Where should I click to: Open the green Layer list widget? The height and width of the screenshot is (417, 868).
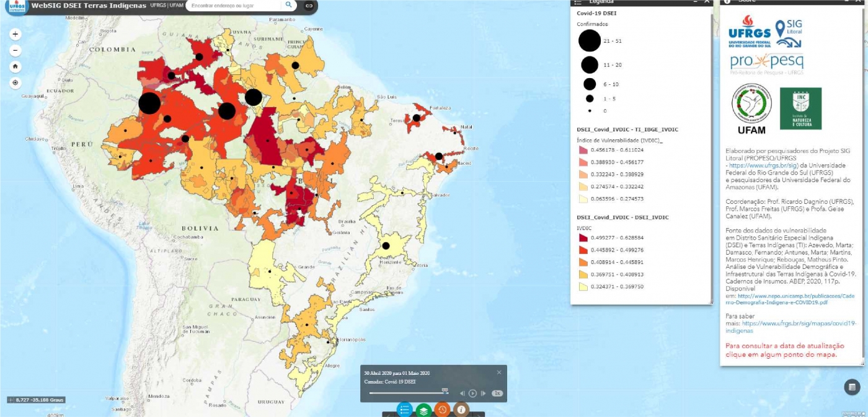pyautogui.click(x=423, y=410)
